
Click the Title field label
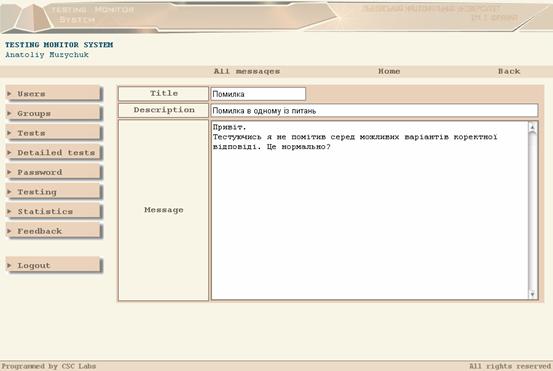163,93
